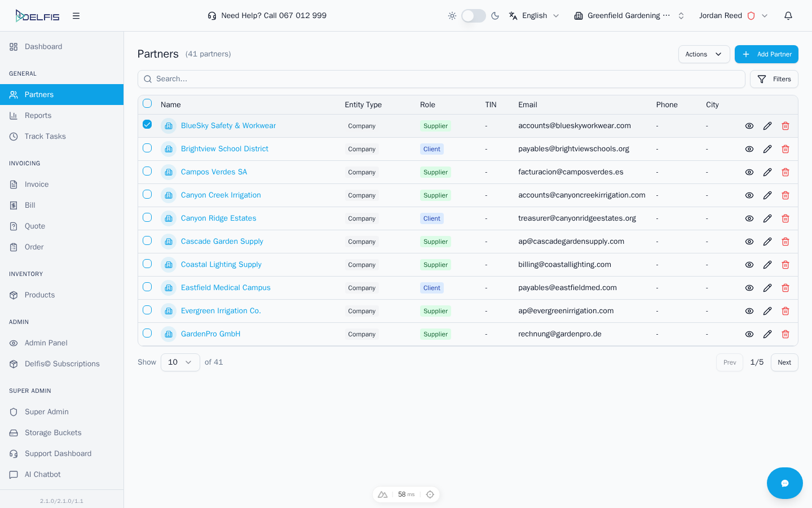812x508 pixels.
Task: Uncheck the BlueSky Safety & Workwear checkbox
Action: [147, 125]
